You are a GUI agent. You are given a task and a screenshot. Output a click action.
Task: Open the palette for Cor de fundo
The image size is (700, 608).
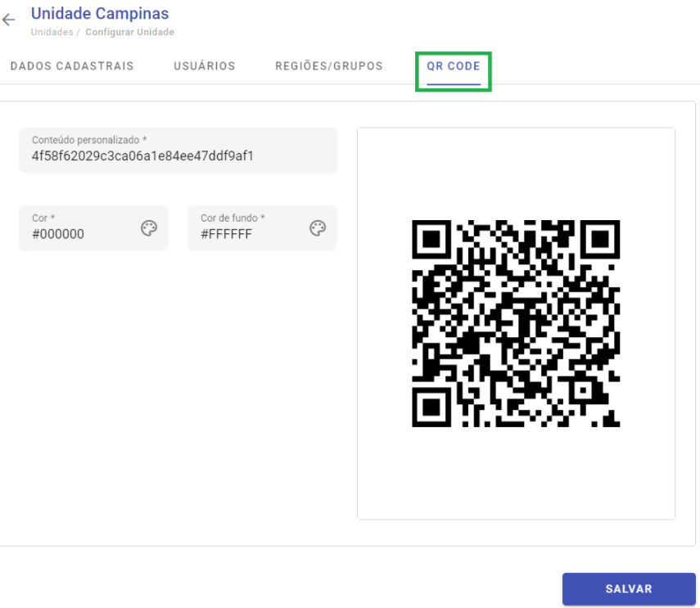318,228
